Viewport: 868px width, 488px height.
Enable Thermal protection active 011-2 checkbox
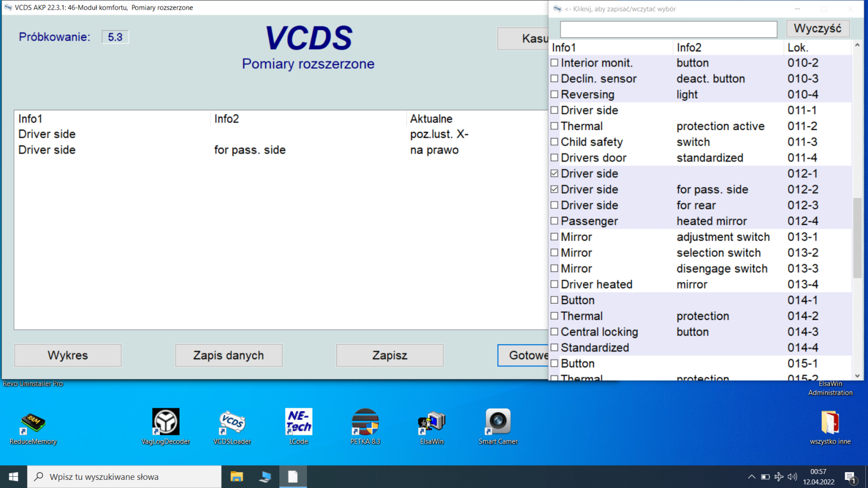click(554, 126)
